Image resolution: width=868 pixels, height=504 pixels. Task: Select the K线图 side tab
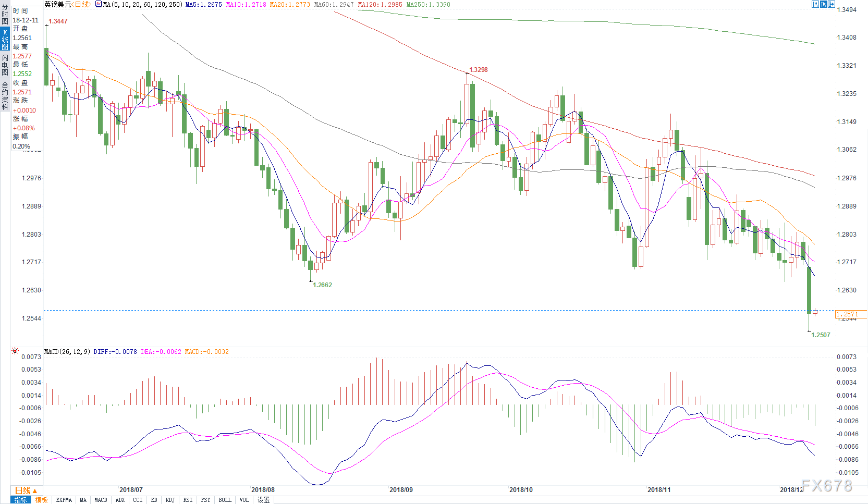(5, 39)
